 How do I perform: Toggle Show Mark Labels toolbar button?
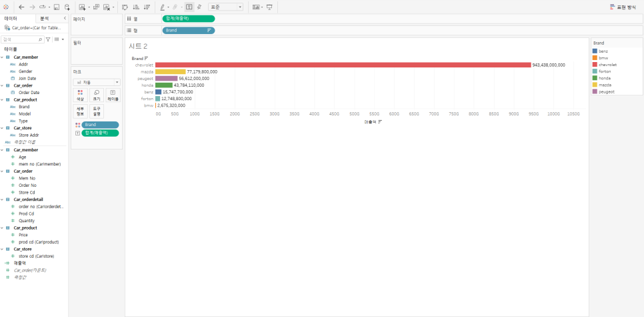(x=189, y=7)
